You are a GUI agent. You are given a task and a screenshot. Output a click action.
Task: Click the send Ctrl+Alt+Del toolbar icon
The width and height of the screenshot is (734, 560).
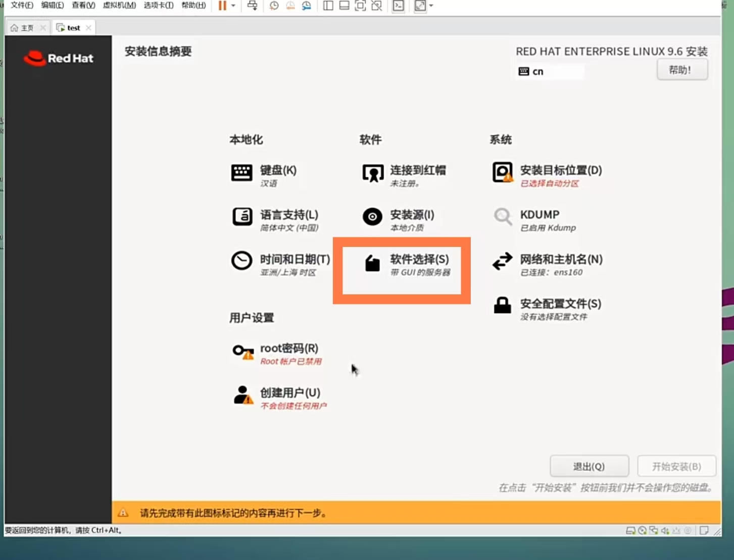(x=252, y=6)
